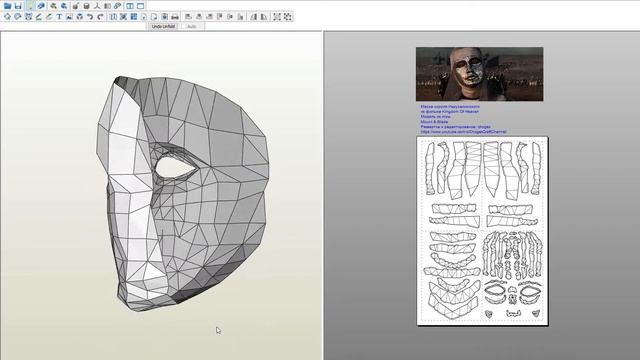This screenshot has width=640, height=360.
Task: Click the YouTube channel URL text
Action: point(463,132)
